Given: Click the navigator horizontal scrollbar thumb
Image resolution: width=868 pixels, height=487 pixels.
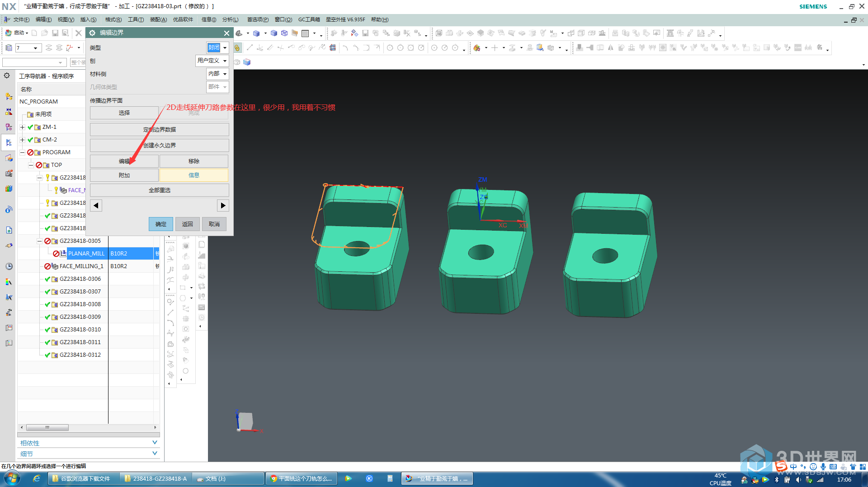Looking at the screenshot, I should pyautogui.click(x=47, y=427).
